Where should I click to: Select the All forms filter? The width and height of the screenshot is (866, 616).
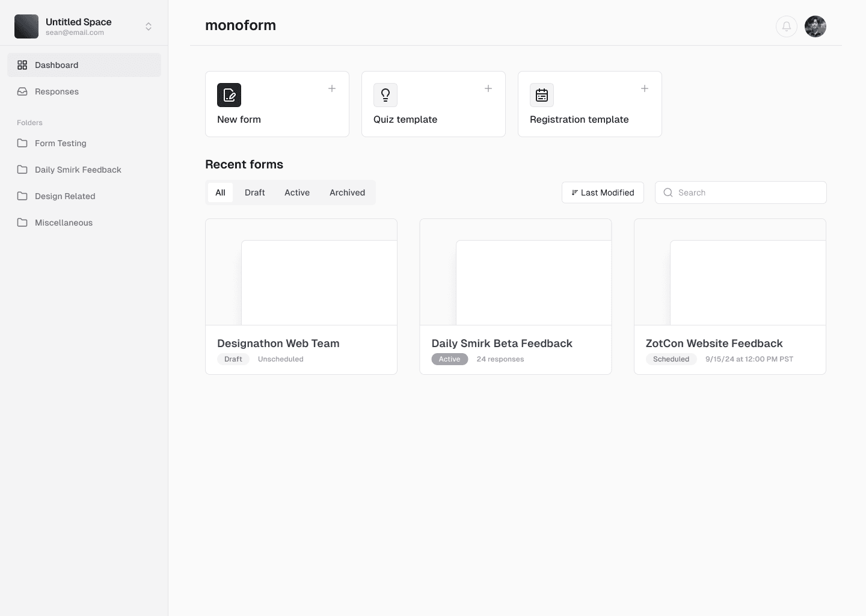pyautogui.click(x=220, y=192)
